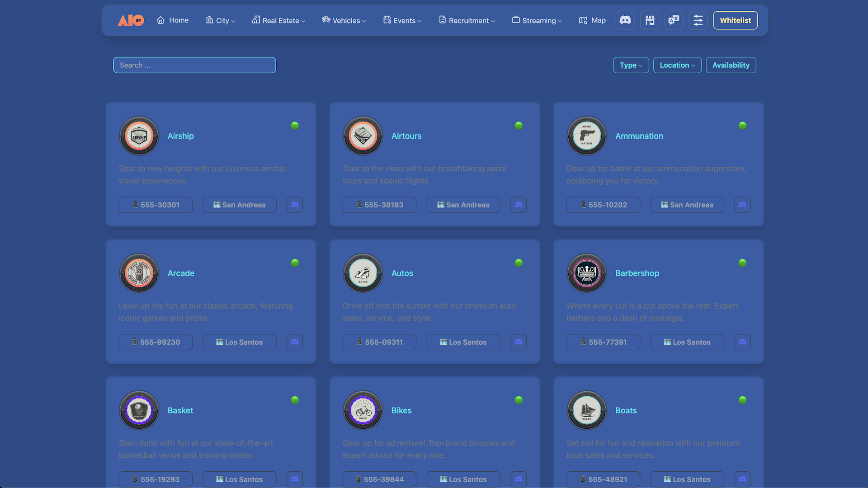Open the settings sliders icon

click(x=698, y=20)
